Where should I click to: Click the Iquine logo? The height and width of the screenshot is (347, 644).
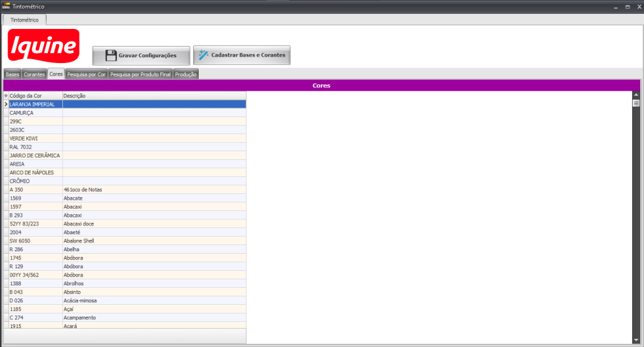tap(43, 46)
